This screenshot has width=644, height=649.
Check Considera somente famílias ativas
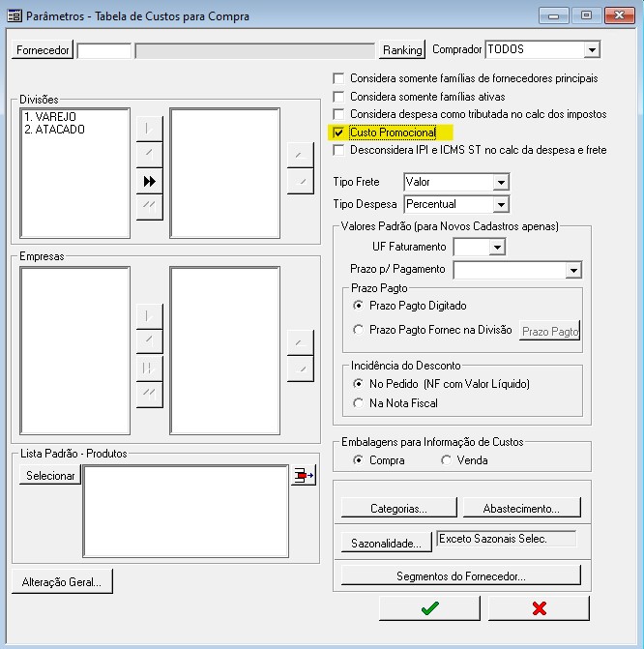pos(338,97)
